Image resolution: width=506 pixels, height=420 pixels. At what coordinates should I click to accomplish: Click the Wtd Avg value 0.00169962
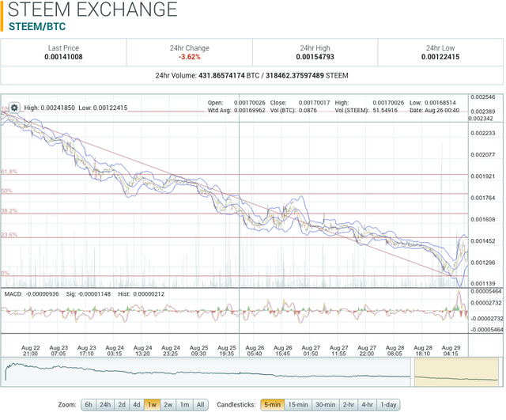point(250,111)
